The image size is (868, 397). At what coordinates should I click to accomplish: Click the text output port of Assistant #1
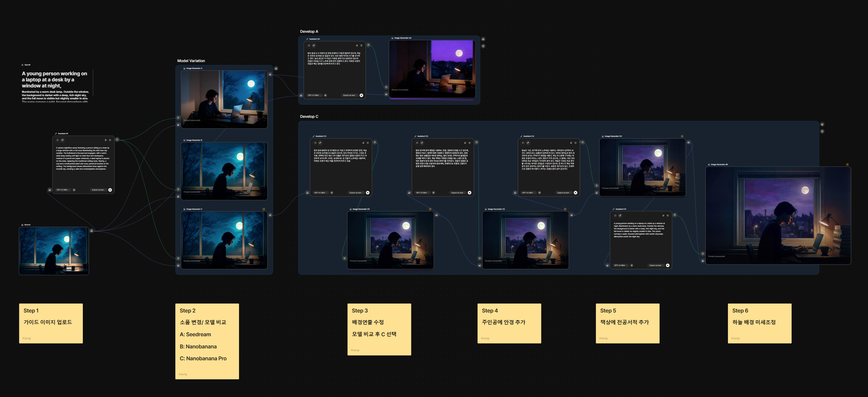click(x=117, y=140)
